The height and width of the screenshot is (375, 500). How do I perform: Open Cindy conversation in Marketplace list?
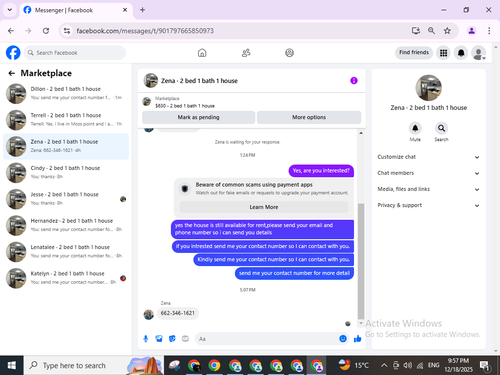point(66,173)
